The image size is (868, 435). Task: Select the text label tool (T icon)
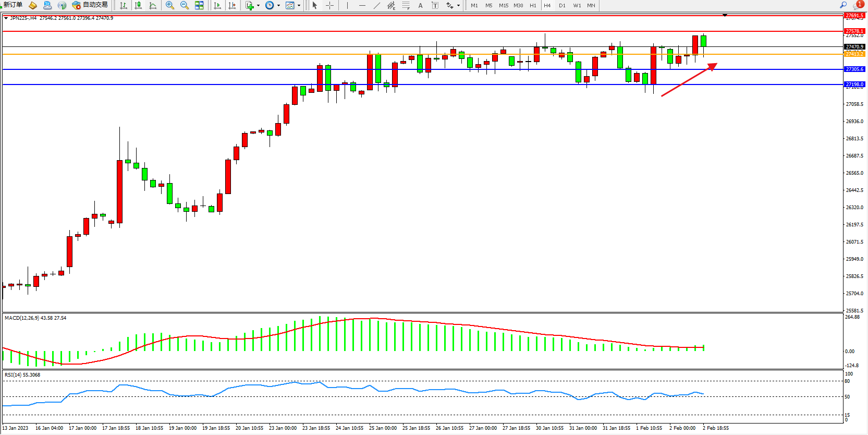pyautogui.click(x=435, y=5)
